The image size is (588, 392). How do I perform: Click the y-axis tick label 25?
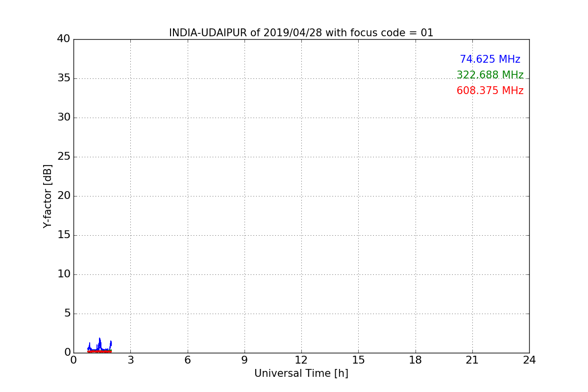tap(63, 157)
